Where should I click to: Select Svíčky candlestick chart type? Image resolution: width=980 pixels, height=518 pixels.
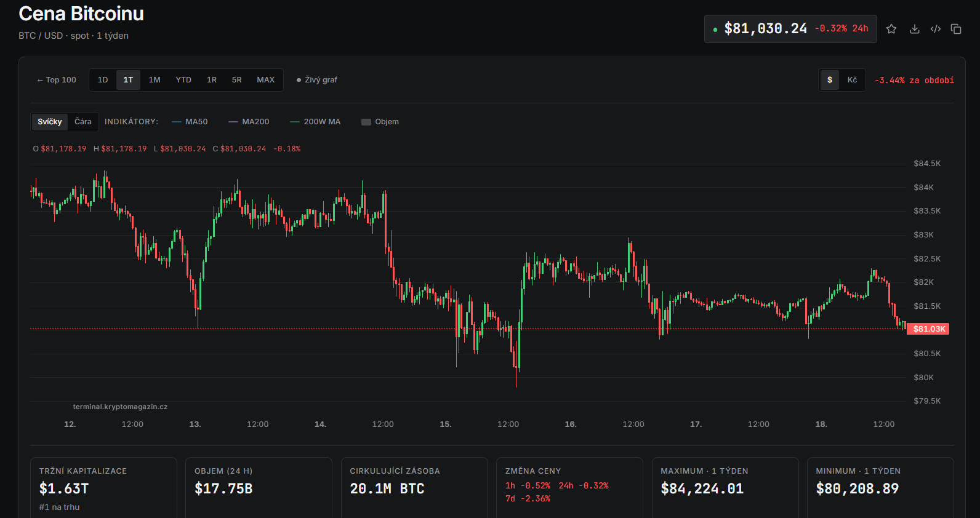click(50, 122)
